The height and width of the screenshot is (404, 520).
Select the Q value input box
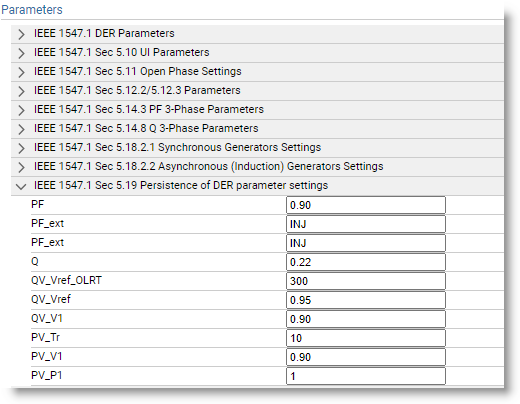tap(366, 262)
